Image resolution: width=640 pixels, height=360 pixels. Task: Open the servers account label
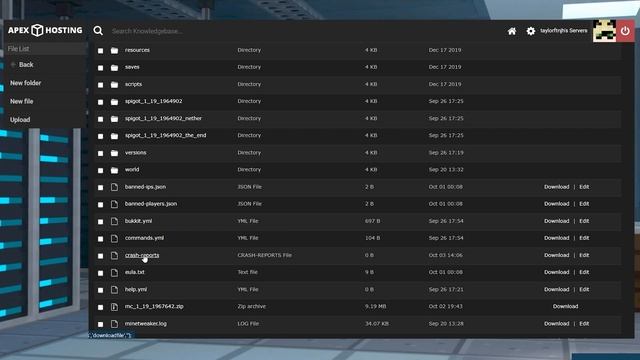pyautogui.click(x=564, y=31)
